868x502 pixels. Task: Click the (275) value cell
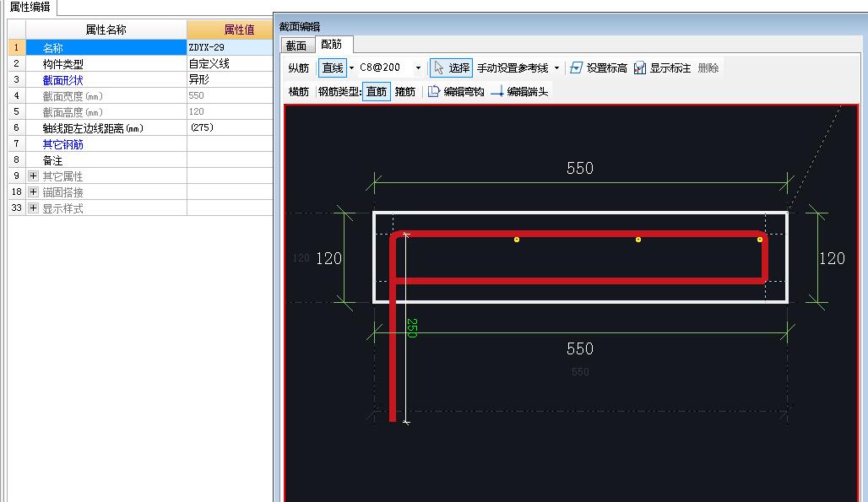point(230,127)
